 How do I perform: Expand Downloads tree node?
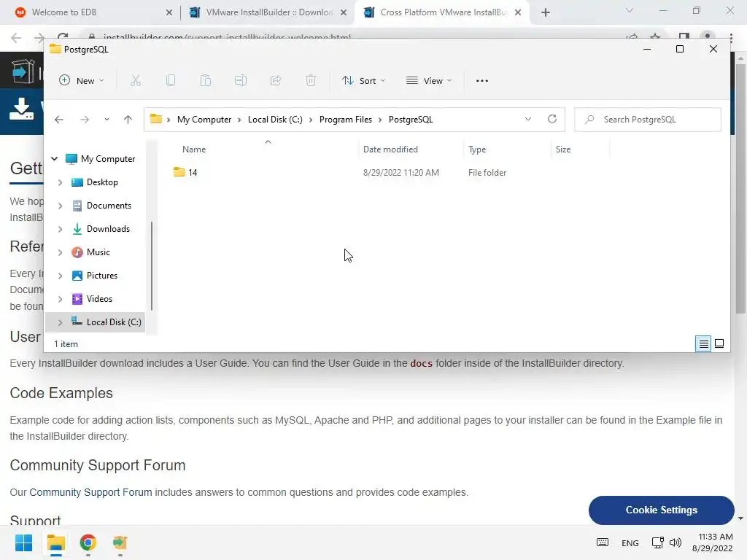click(x=60, y=229)
